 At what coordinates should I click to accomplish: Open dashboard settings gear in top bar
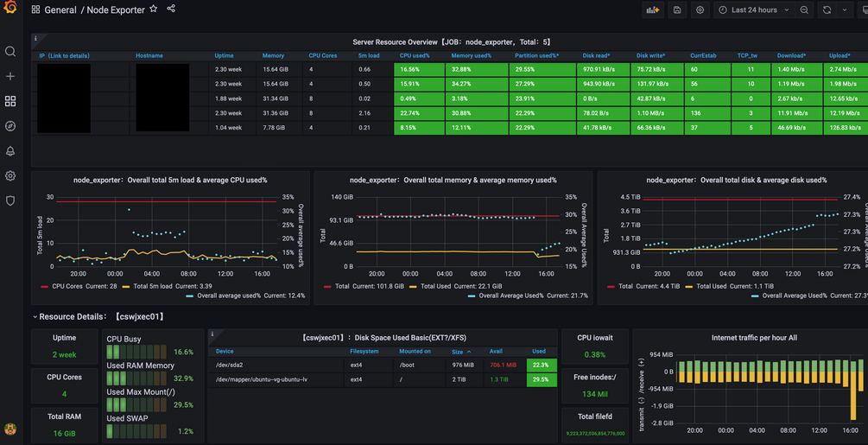click(700, 10)
